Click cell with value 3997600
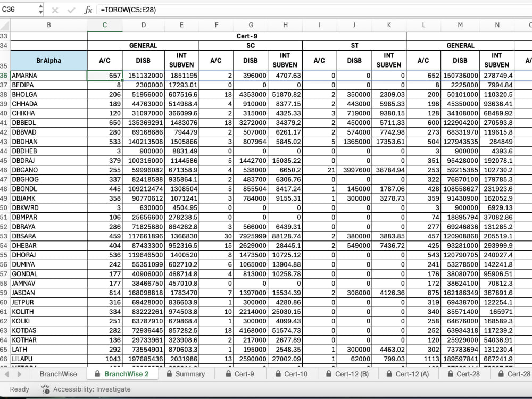The image size is (532, 399). click(354, 170)
